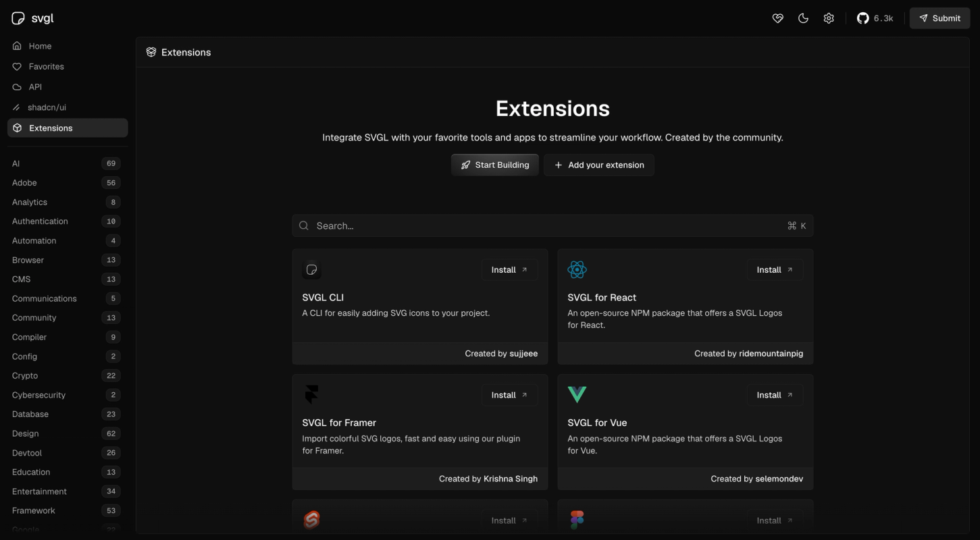The image size is (980, 540).
Task: Click the SVGL for Vue title
Action: click(x=597, y=423)
